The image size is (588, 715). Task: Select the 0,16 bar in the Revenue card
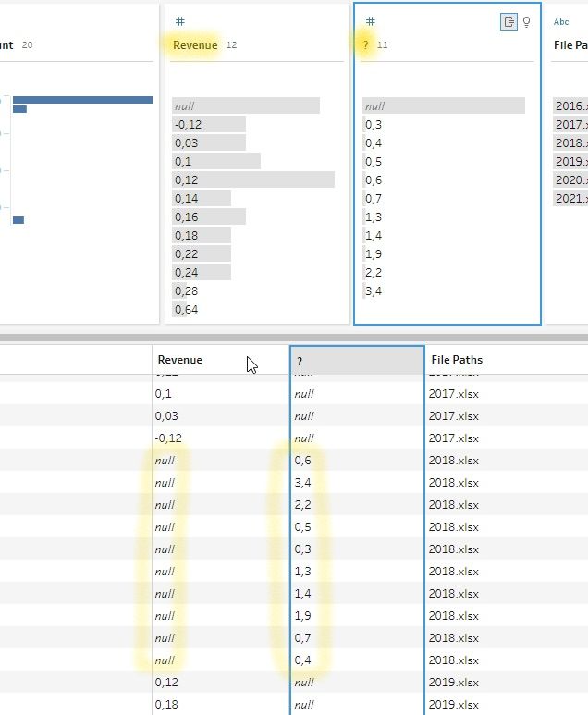(x=209, y=216)
